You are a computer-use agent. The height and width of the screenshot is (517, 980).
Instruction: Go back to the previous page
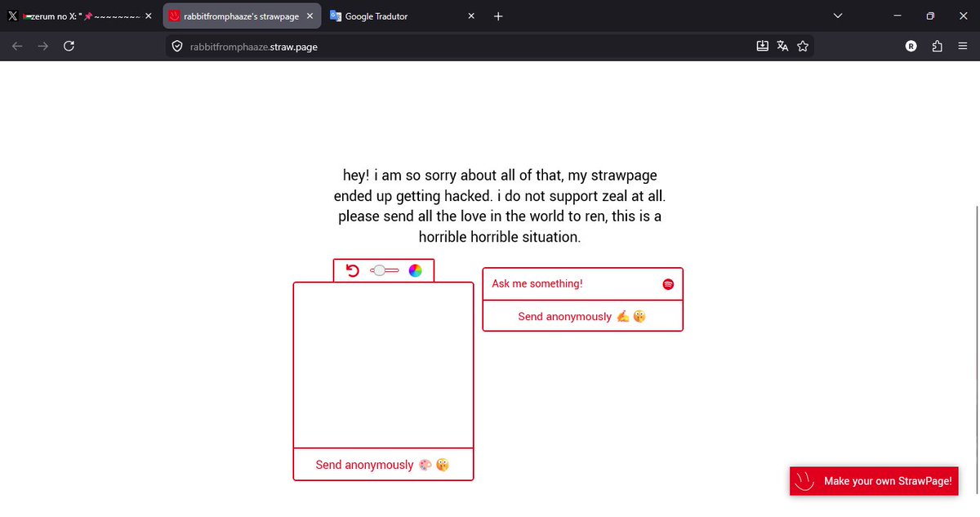point(17,47)
